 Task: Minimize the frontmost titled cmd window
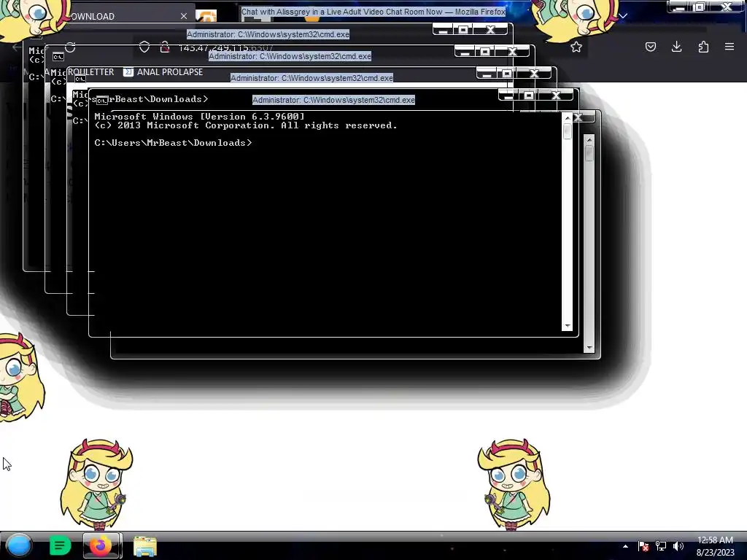(x=508, y=96)
